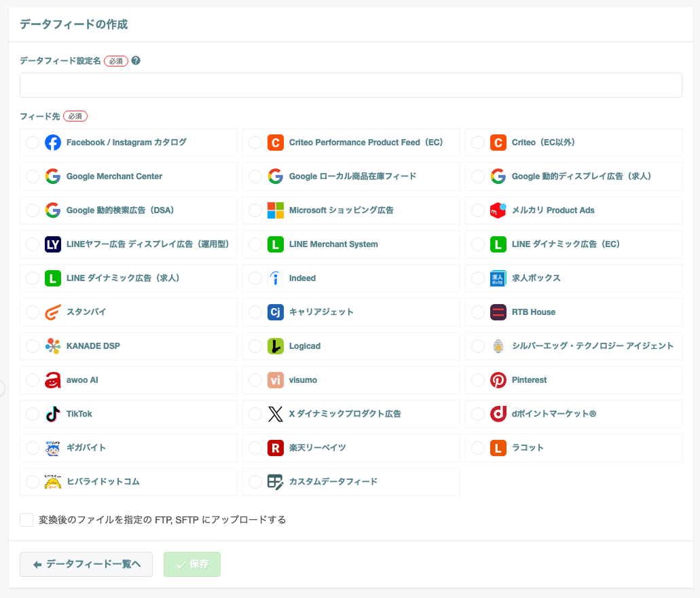
Task: Click the ラコット orange L logo
Action: [x=498, y=447]
